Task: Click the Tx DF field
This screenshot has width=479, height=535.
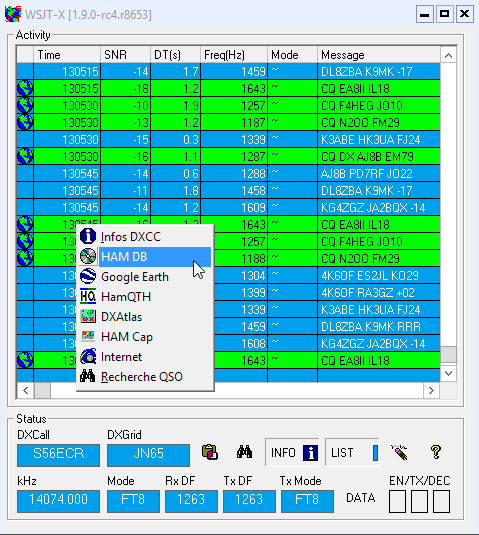Action: coord(249,501)
